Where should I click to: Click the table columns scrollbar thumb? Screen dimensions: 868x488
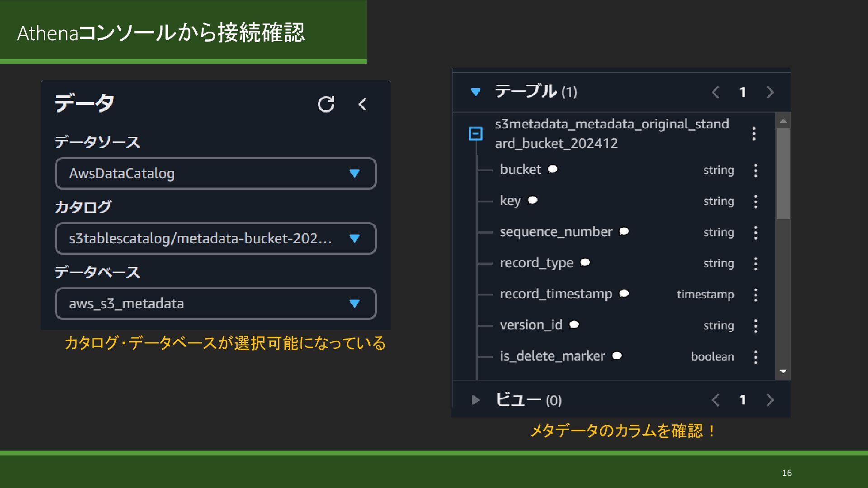tap(783, 174)
